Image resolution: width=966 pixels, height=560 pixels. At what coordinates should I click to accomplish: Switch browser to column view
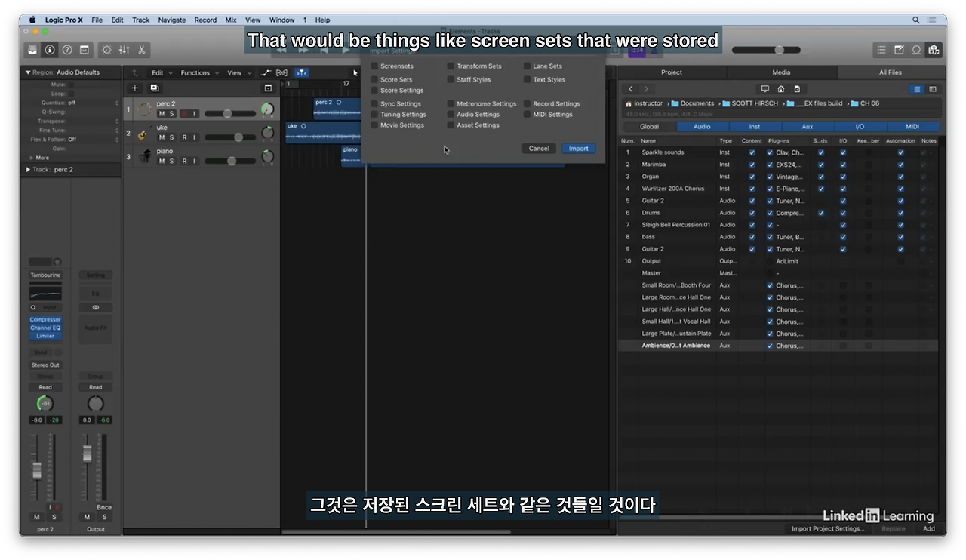click(x=933, y=89)
